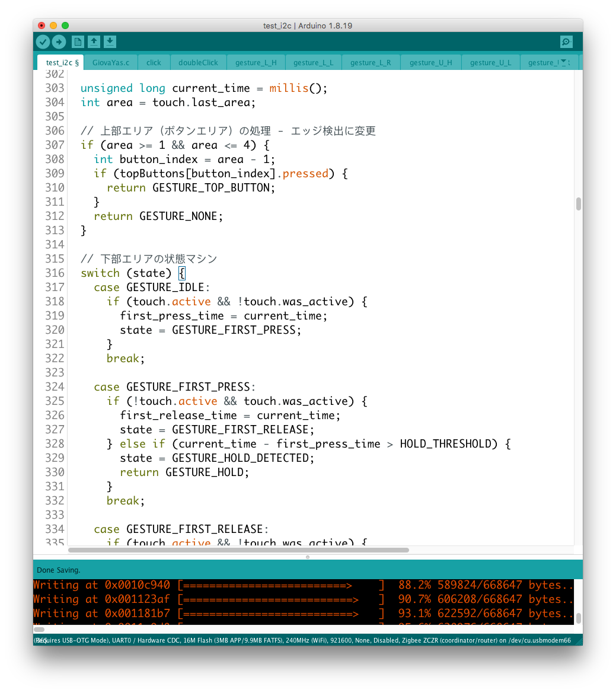This screenshot has width=616, height=693.
Task: Expand the tab list dropdown arrow
Action: 563,62
